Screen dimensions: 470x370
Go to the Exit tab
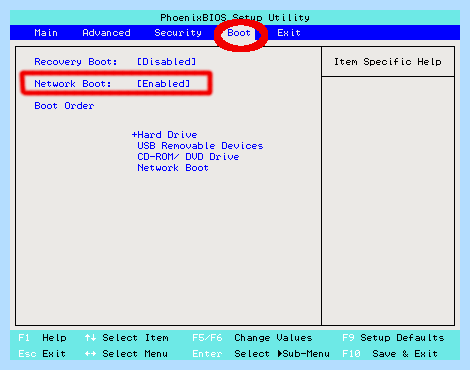coord(289,33)
